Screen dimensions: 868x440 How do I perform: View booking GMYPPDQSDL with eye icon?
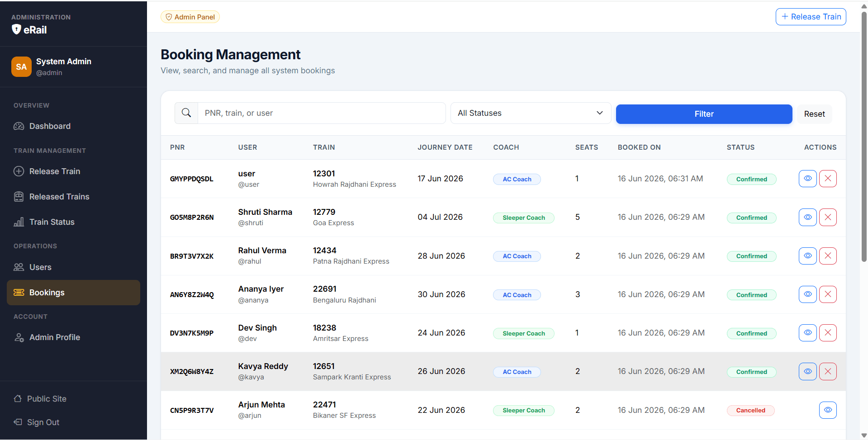point(807,179)
